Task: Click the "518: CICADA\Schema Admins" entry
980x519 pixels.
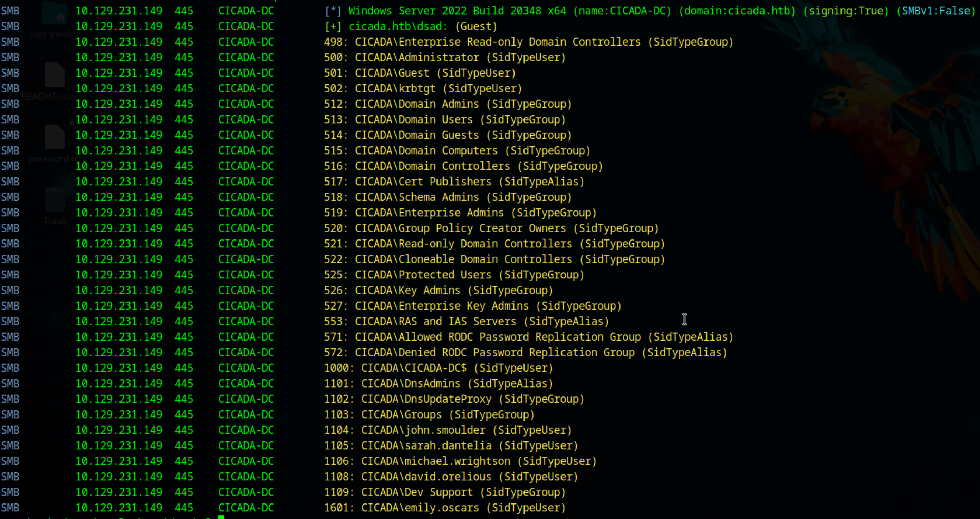Action: click(x=448, y=197)
